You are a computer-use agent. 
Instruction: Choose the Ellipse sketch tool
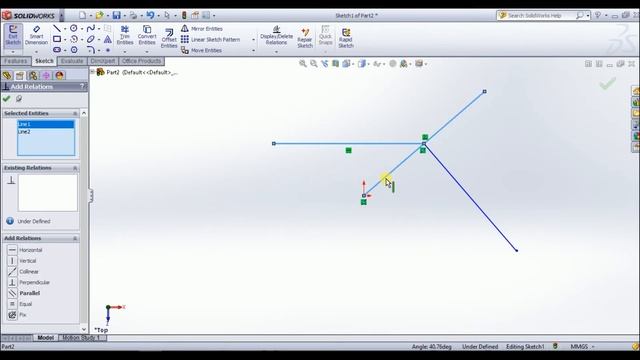91,39
